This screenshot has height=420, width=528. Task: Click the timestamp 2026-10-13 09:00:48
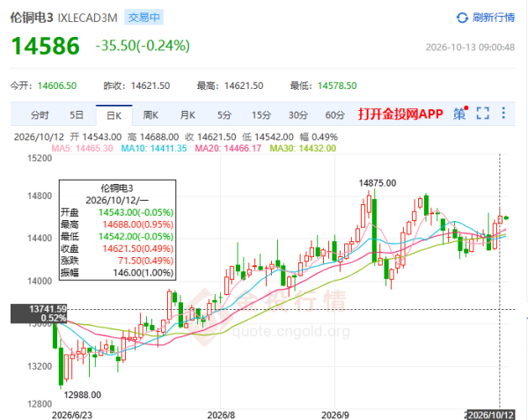tap(470, 48)
